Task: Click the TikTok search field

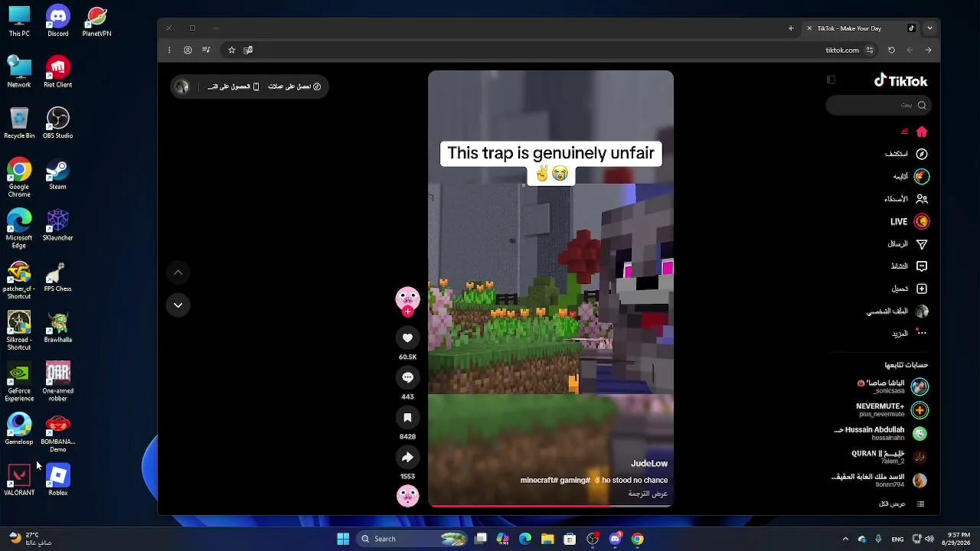Action: [878, 106]
